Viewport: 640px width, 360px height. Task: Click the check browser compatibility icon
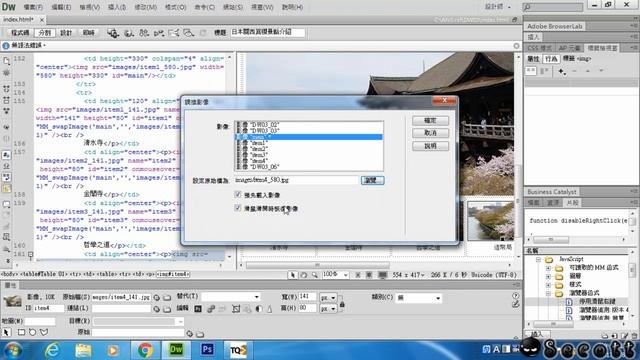[x=173, y=33]
